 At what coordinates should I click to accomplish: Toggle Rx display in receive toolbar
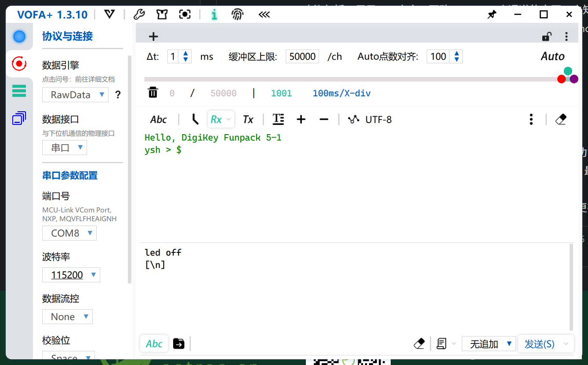tap(216, 119)
